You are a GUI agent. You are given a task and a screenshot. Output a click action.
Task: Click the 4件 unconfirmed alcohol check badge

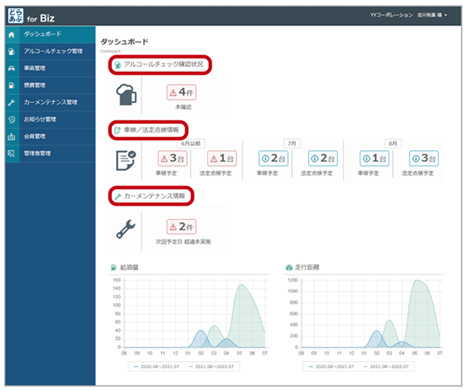point(181,92)
